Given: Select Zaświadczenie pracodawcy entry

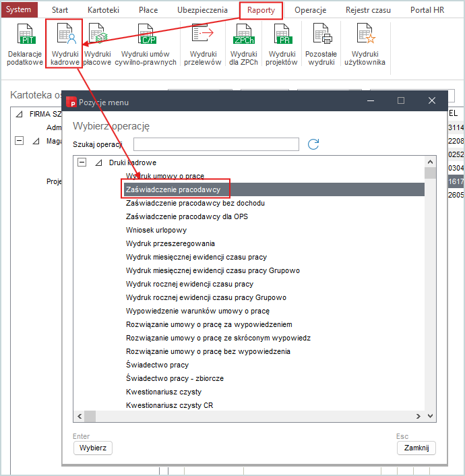Looking at the screenshot, I should [x=173, y=189].
